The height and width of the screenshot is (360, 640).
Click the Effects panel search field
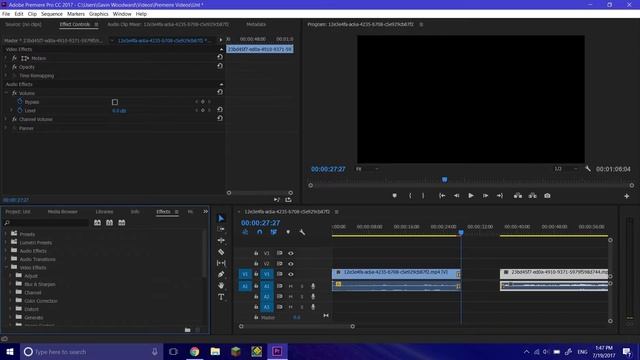pos(46,223)
